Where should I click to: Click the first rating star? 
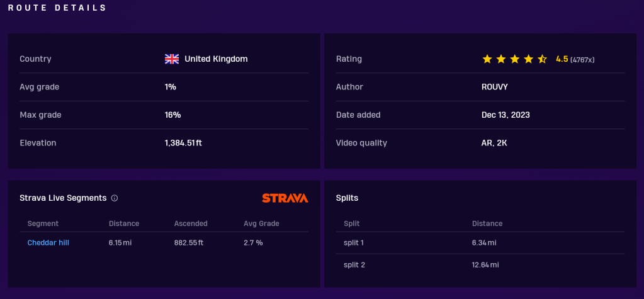pos(487,59)
